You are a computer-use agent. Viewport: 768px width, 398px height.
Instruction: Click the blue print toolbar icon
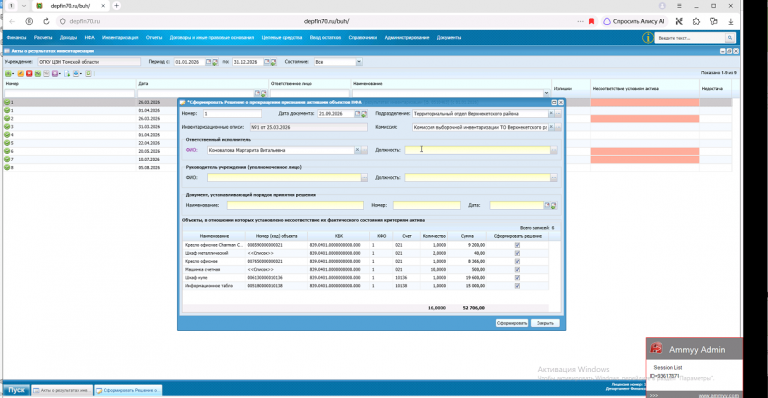point(76,74)
